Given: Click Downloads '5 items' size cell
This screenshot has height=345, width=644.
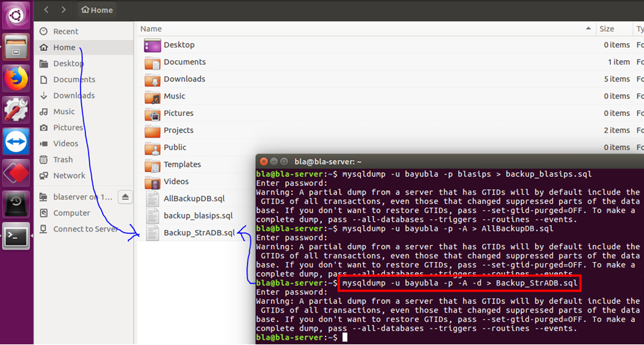Looking at the screenshot, I should pyautogui.click(x=617, y=79).
